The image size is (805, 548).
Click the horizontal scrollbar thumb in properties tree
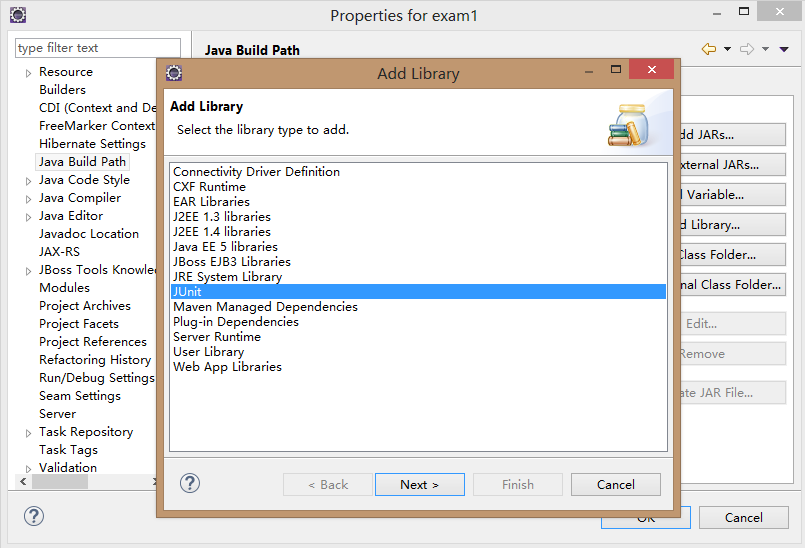point(60,482)
